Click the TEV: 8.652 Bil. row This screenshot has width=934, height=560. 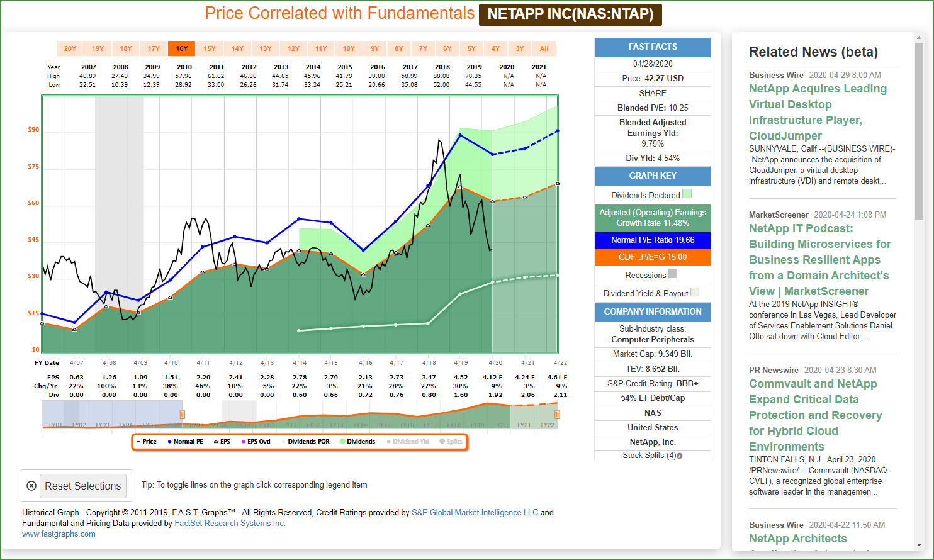point(653,369)
